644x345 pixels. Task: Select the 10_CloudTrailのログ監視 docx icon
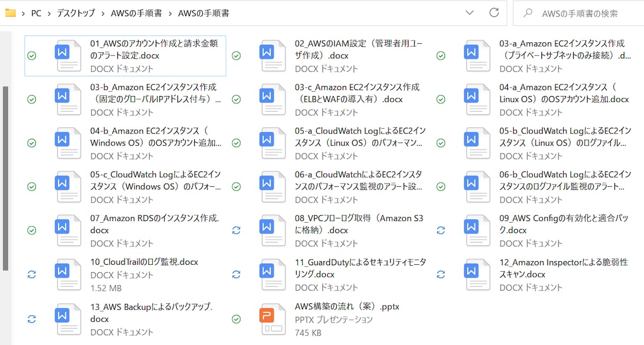pos(68,274)
